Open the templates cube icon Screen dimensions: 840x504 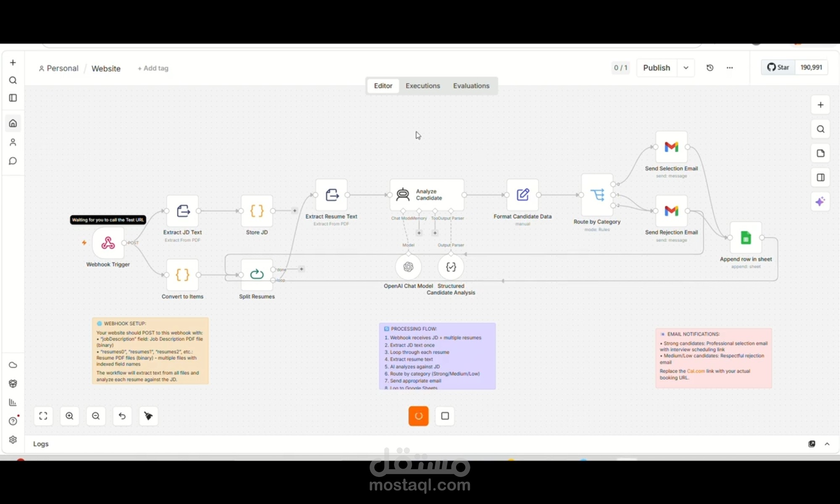13,383
